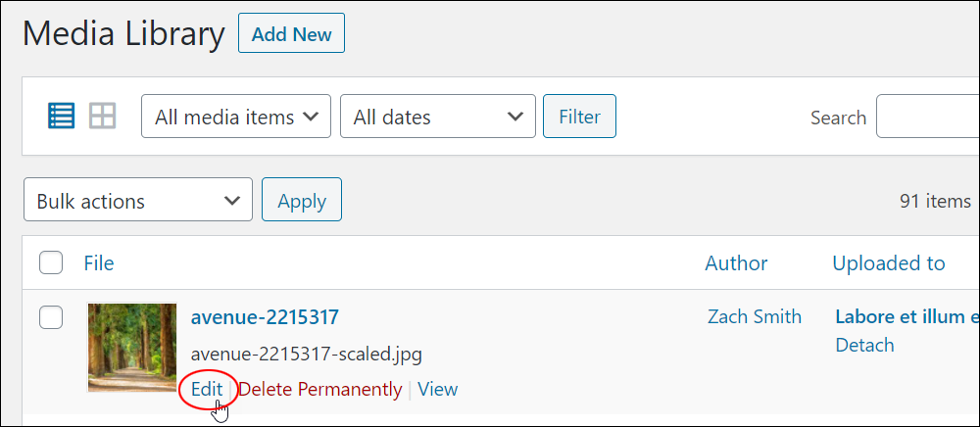The width and height of the screenshot is (980, 427).
Task: Click the Add New button
Action: pos(291,33)
